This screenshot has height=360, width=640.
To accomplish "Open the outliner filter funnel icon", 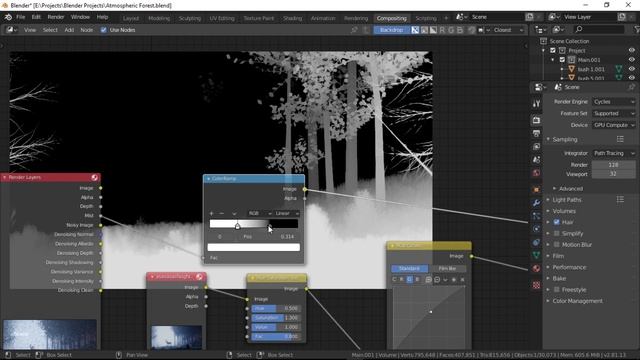I will tap(637, 29).
